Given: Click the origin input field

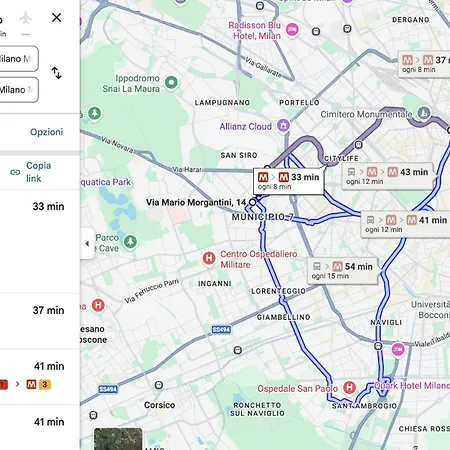Looking at the screenshot, I should click(x=18, y=59).
